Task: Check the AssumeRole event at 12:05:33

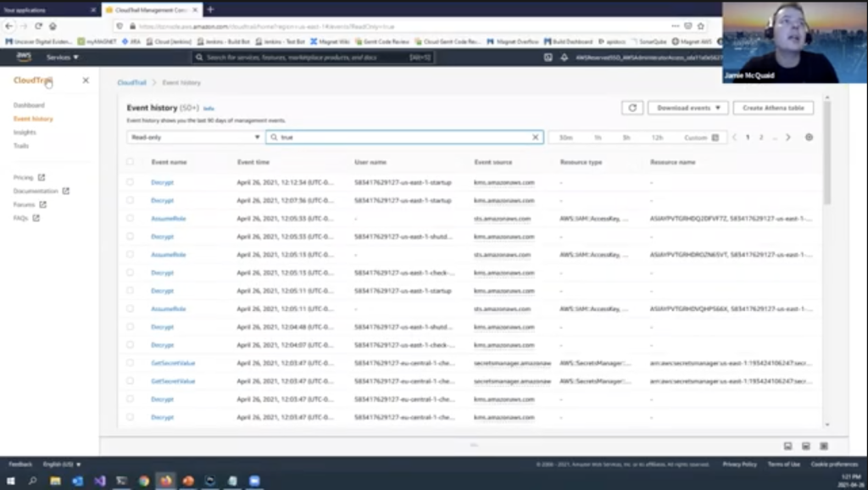Action: coord(130,218)
